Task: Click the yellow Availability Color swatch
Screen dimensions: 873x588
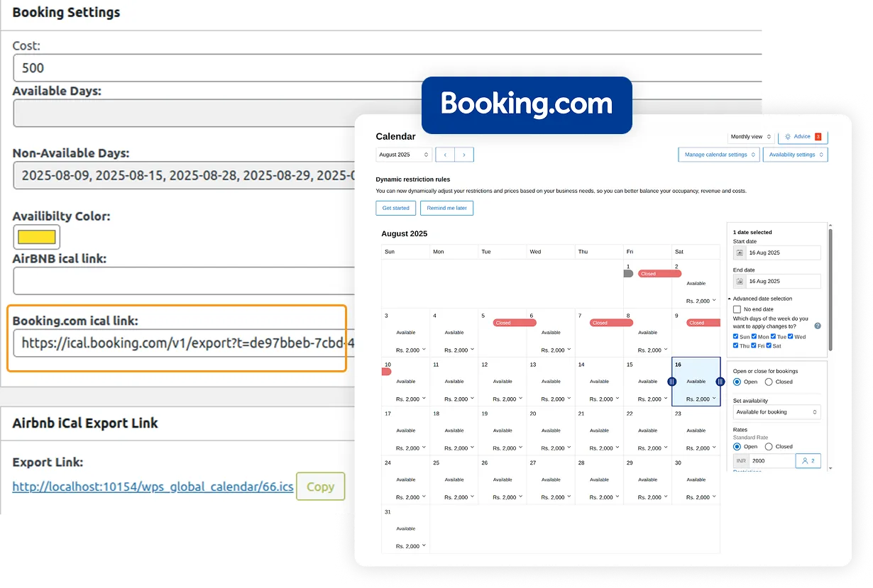Action: coord(37,237)
